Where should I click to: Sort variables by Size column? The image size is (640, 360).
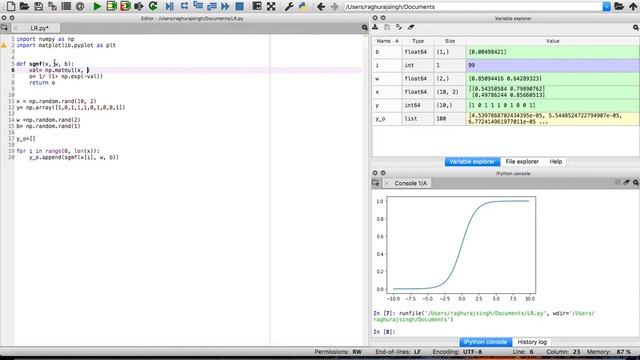[x=450, y=41]
